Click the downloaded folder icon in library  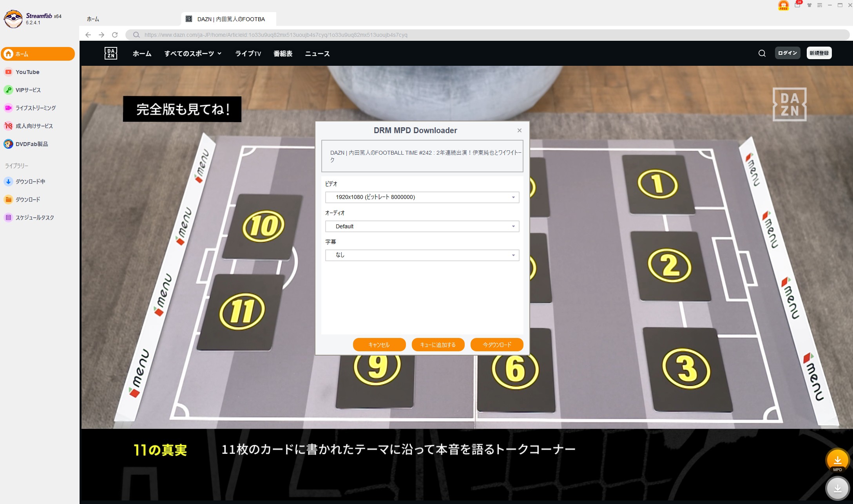[8, 199]
